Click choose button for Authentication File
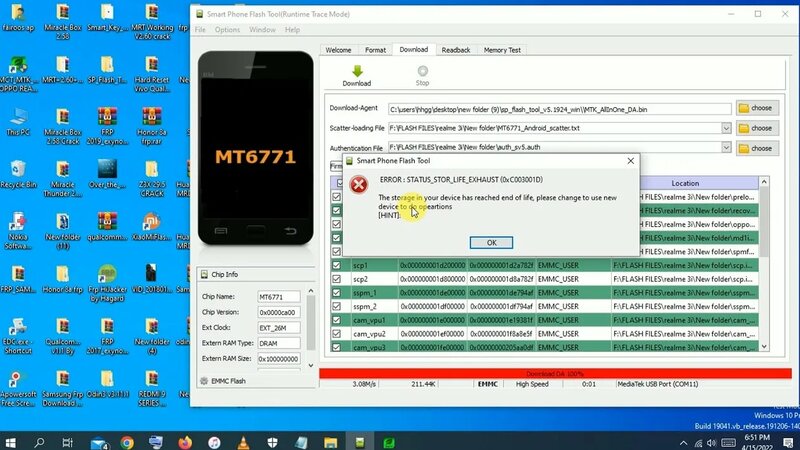The image size is (800, 450). tap(757, 148)
